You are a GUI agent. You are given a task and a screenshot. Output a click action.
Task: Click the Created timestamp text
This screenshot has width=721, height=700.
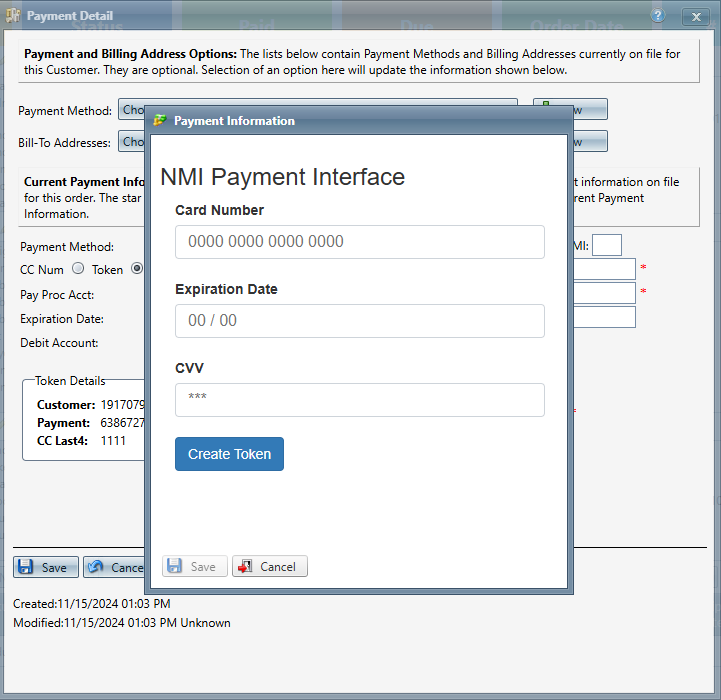tap(92, 603)
